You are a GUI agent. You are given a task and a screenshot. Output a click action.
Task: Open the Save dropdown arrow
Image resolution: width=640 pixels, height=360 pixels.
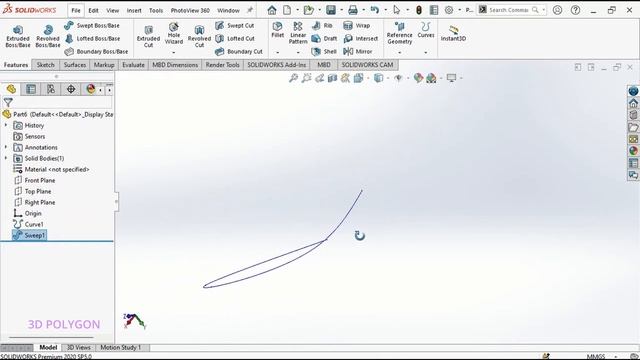(x=342, y=10)
